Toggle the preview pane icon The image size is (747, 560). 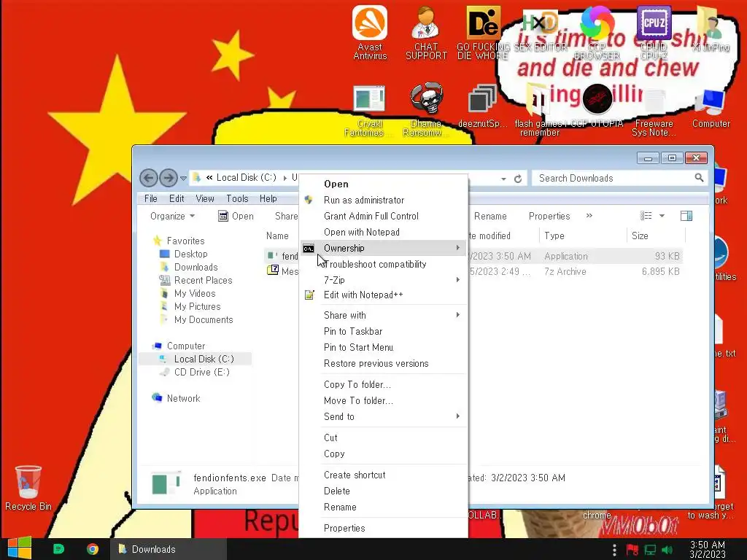pos(686,216)
